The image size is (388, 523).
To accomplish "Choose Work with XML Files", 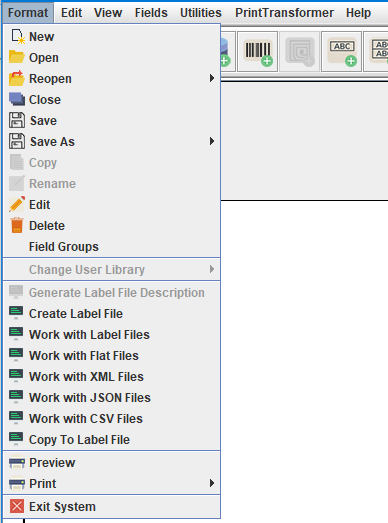I will 111,377.
